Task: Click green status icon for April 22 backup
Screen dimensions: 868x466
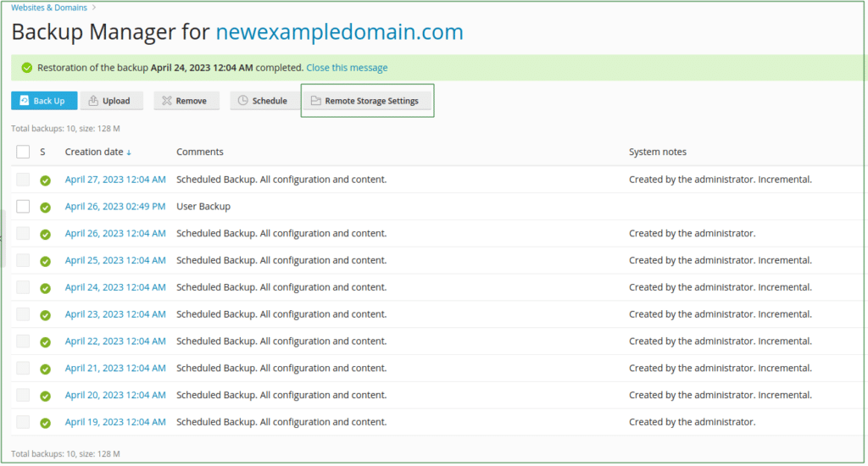Action: (x=46, y=342)
